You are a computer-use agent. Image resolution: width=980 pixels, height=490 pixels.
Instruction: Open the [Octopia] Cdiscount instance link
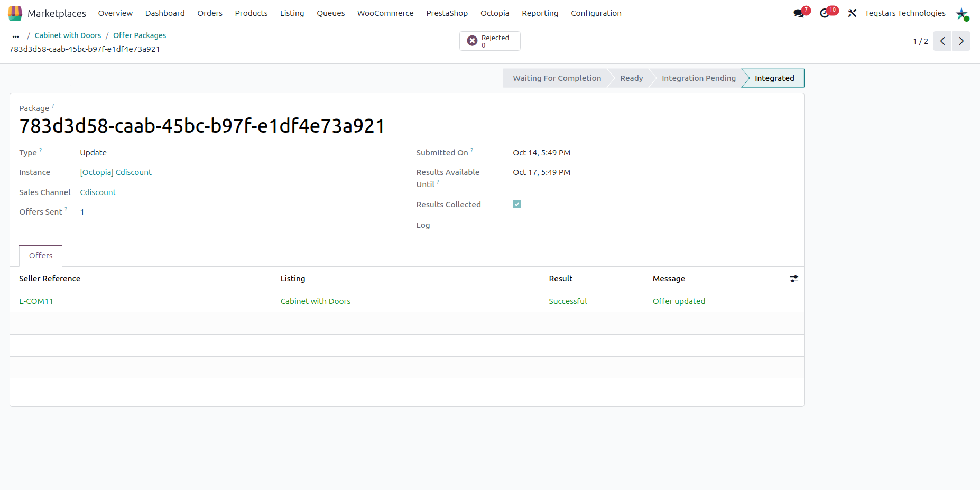[116, 172]
